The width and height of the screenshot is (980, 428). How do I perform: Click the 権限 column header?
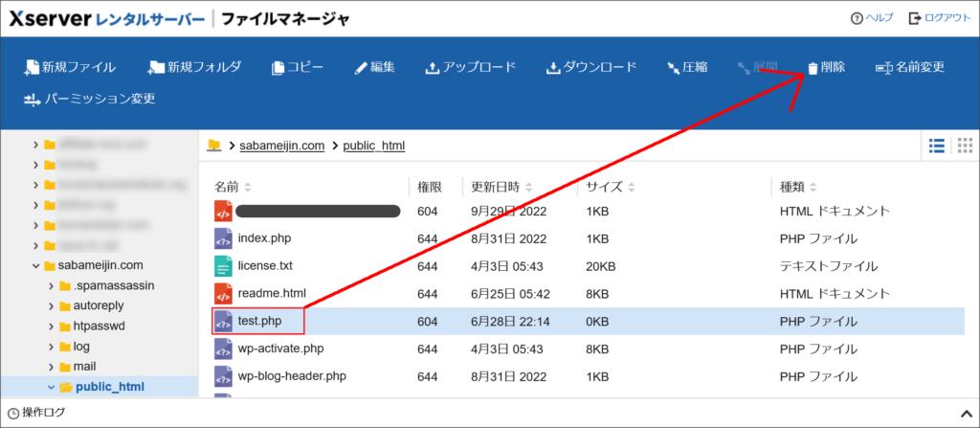(430, 187)
